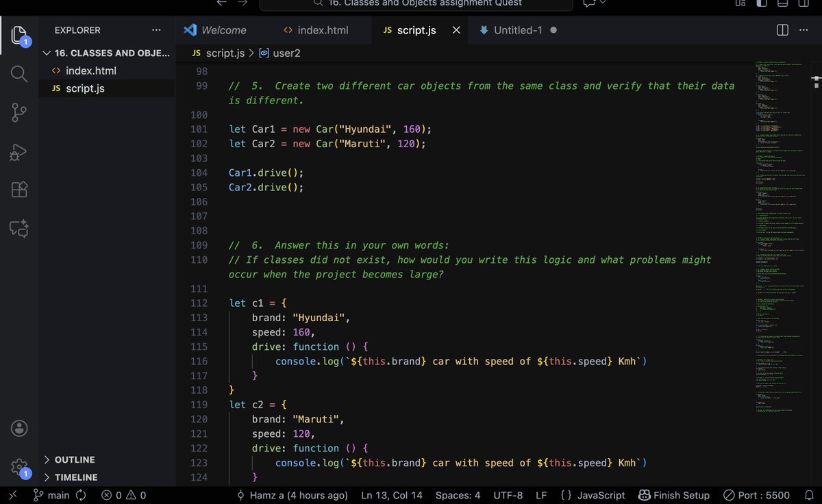Close the script.js tab
The width and height of the screenshot is (822, 504).
(457, 30)
